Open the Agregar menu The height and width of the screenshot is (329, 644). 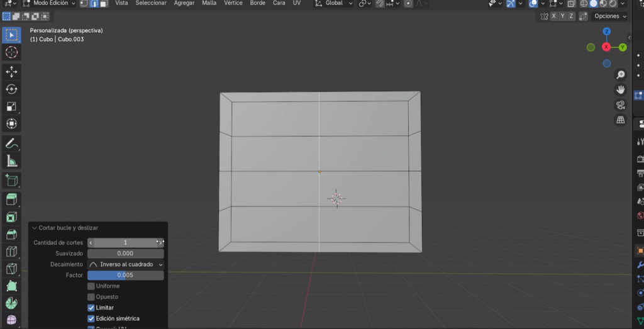coord(184,3)
